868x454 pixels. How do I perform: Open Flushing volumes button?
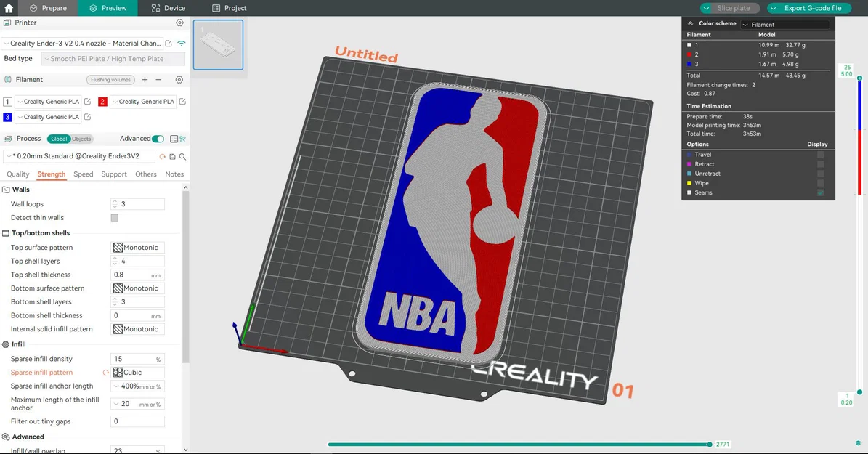(110, 80)
